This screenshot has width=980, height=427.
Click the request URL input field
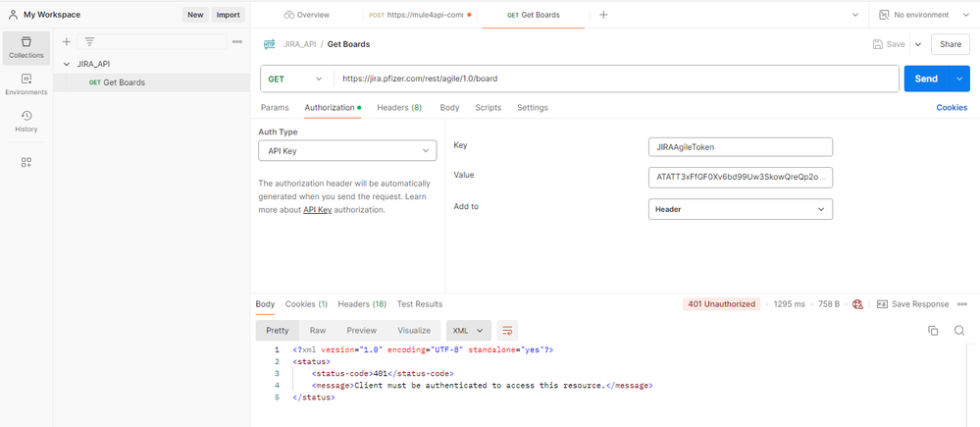tap(616, 79)
